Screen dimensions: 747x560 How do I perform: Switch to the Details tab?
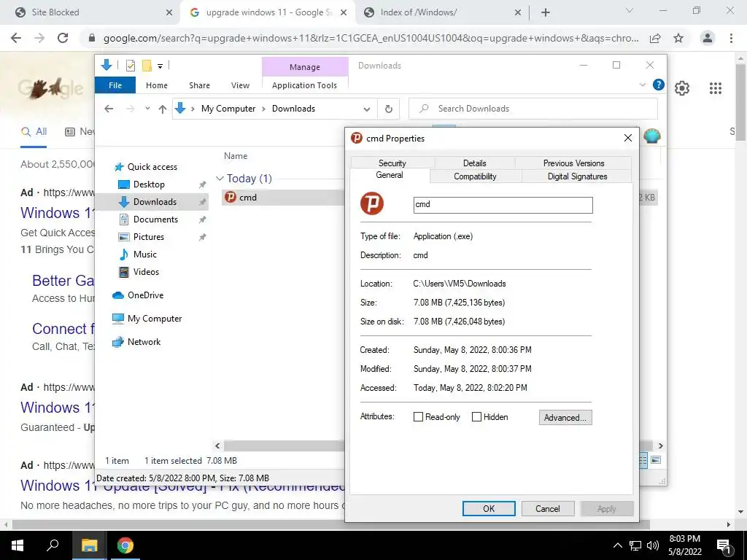[474, 163]
